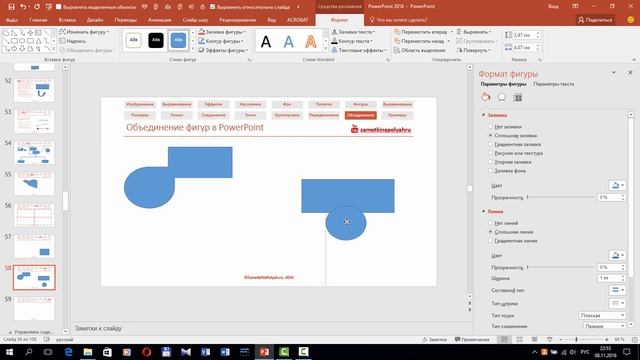This screenshot has width=640, height=360.
Task: Open the Windows search icon
Action: point(29,352)
